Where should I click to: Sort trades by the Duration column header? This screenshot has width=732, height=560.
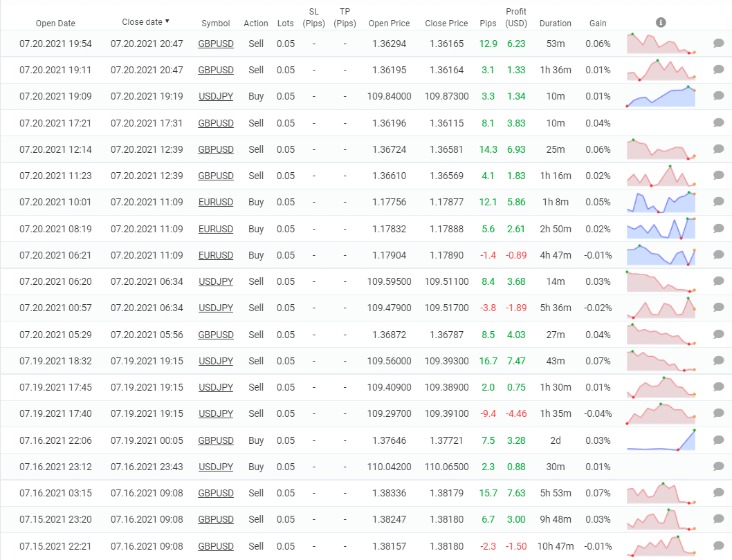click(x=555, y=23)
